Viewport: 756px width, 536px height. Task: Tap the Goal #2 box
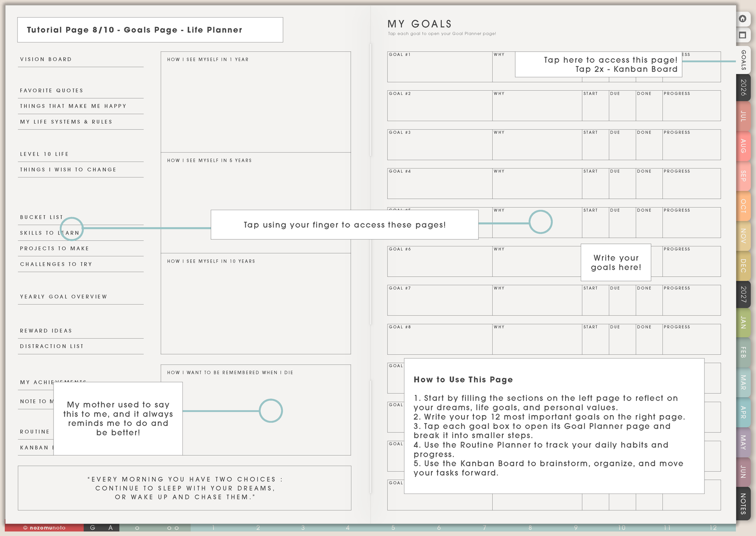(x=440, y=106)
